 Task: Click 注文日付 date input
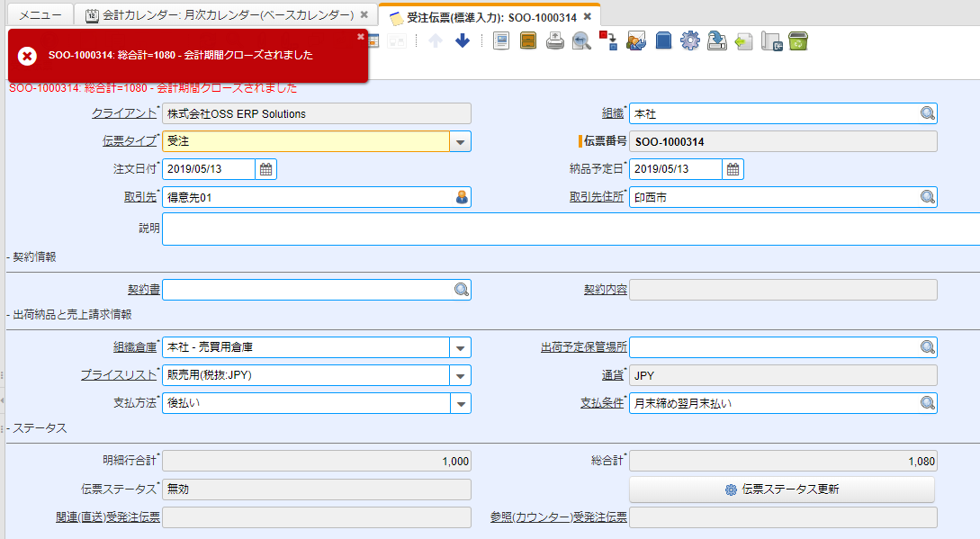[209, 169]
